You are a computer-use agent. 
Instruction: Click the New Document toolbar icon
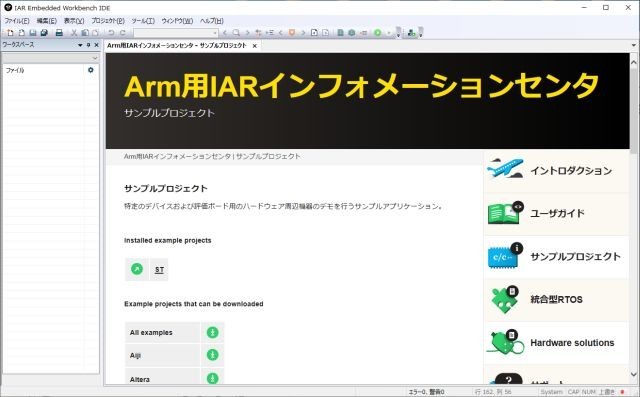[x=10, y=33]
